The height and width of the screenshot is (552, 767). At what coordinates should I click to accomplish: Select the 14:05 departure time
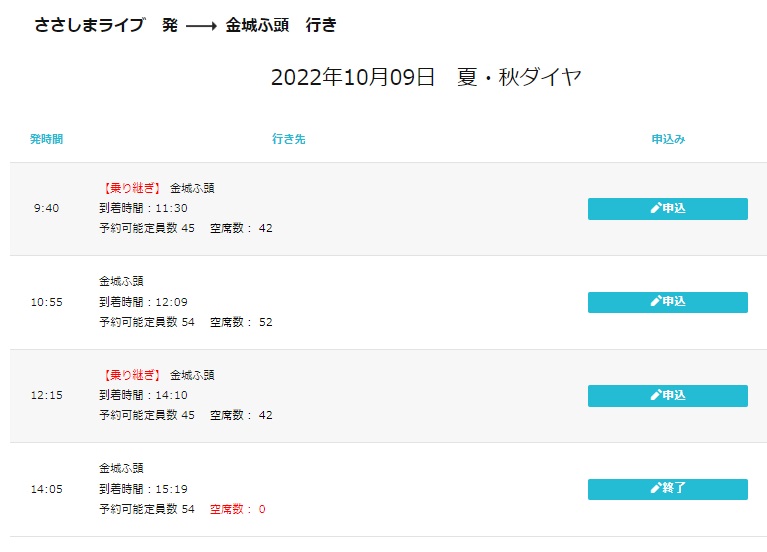(46, 489)
